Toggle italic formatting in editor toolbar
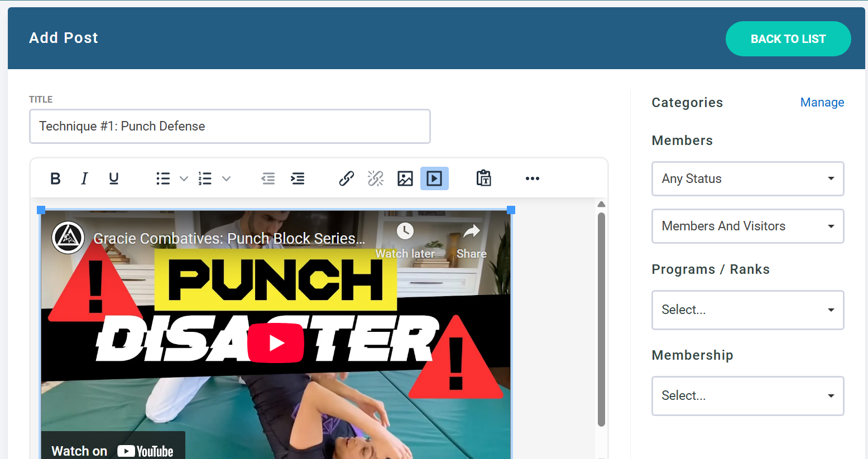The image size is (868, 459). coord(84,178)
